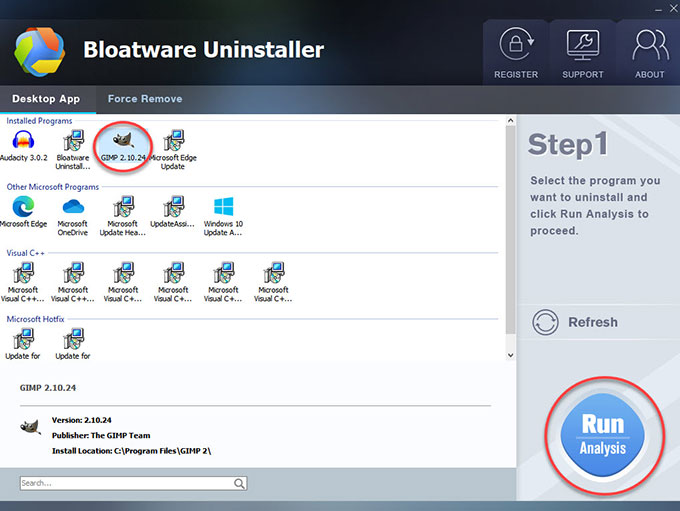
Task: Click the Other Microsoft Programs group header
Action: tap(52, 187)
